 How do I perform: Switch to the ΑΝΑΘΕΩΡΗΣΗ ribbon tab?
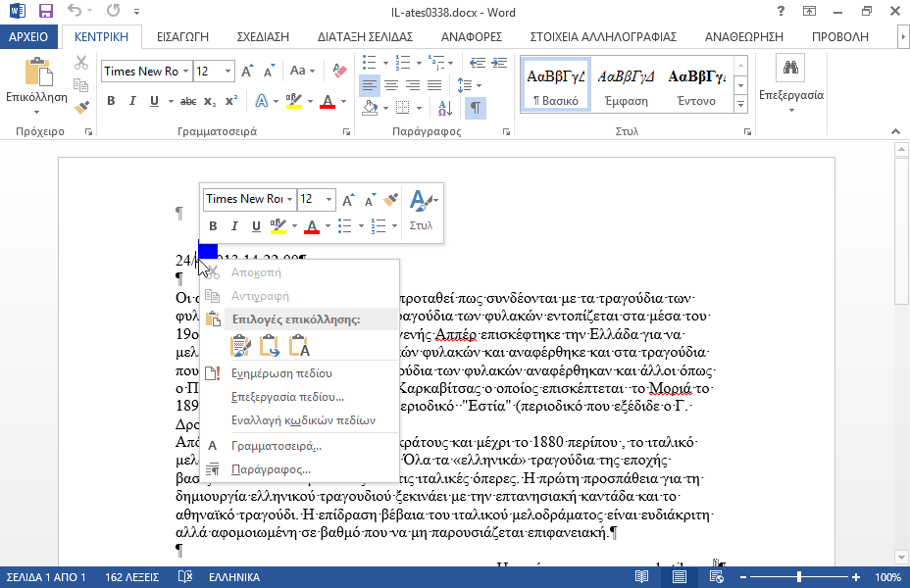(744, 37)
